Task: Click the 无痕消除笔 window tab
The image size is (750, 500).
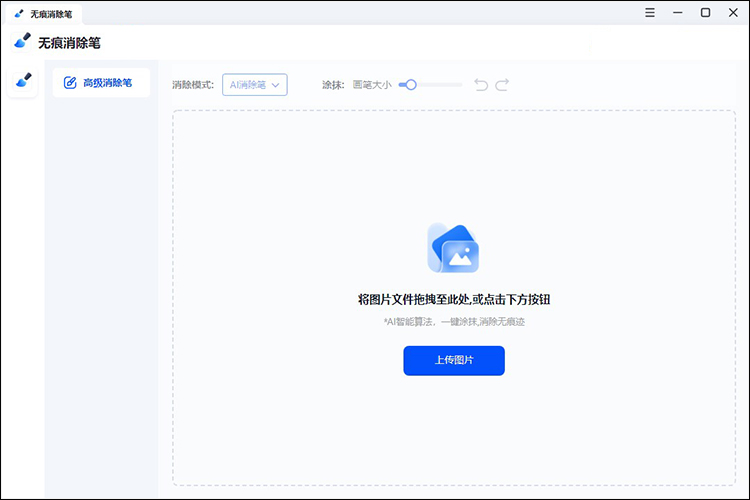Action: [44, 14]
